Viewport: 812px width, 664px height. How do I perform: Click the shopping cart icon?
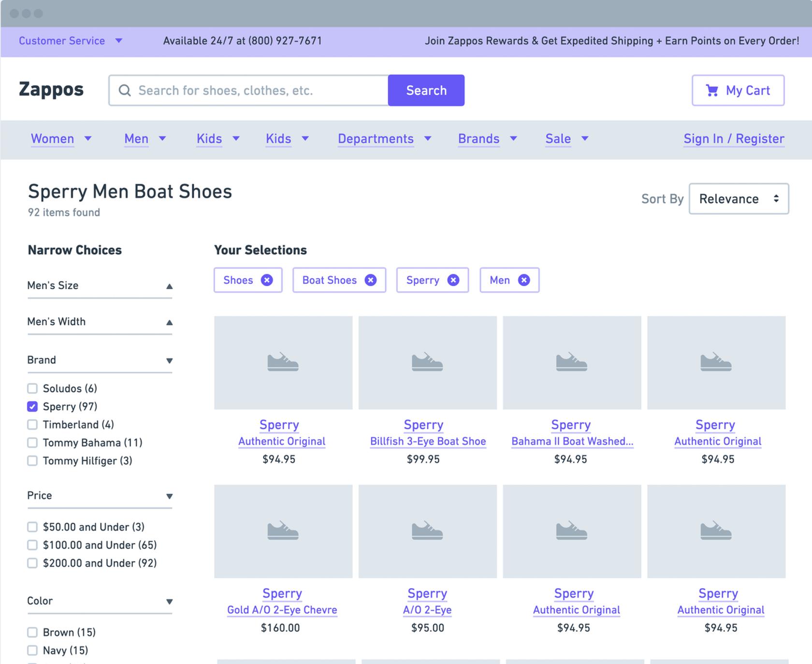711,90
